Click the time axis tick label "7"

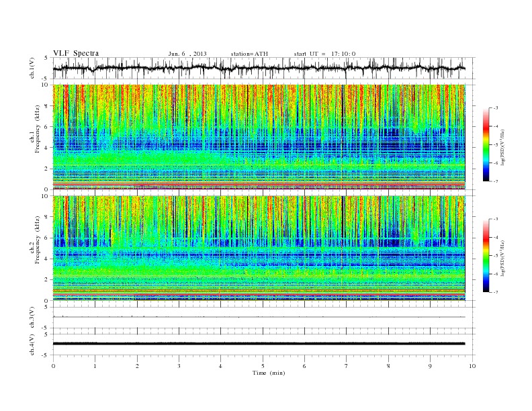pyautogui.click(x=347, y=366)
